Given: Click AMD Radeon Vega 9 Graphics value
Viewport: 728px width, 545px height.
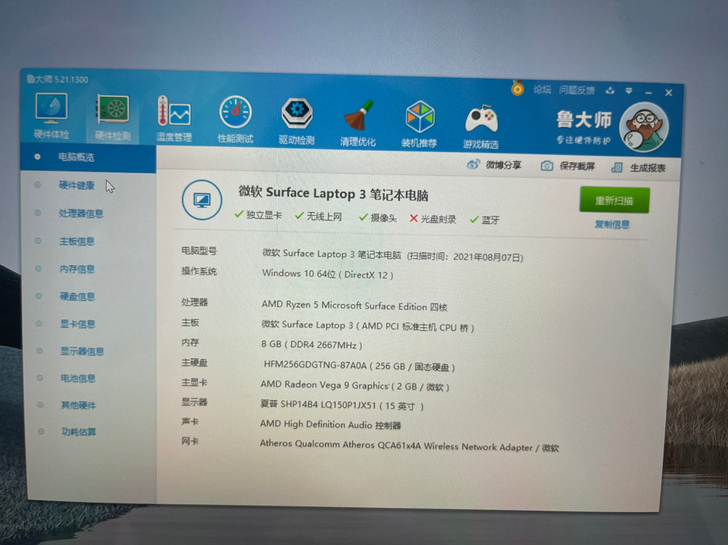Looking at the screenshot, I should click(355, 385).
